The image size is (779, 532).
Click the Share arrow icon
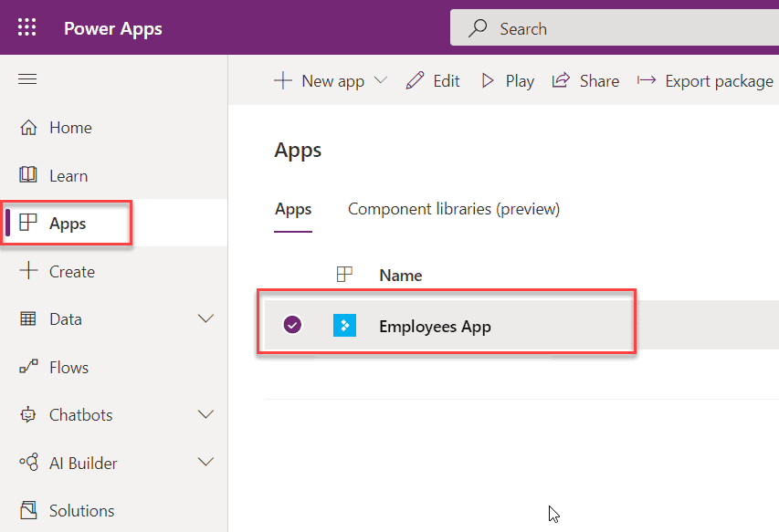tap(561, 80)
